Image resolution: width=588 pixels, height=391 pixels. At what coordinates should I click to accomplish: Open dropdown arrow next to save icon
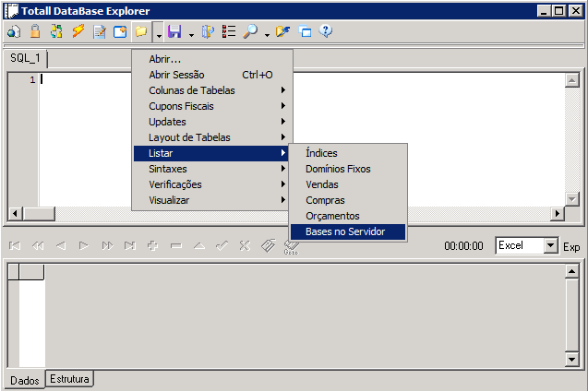(x=192, y=35)
